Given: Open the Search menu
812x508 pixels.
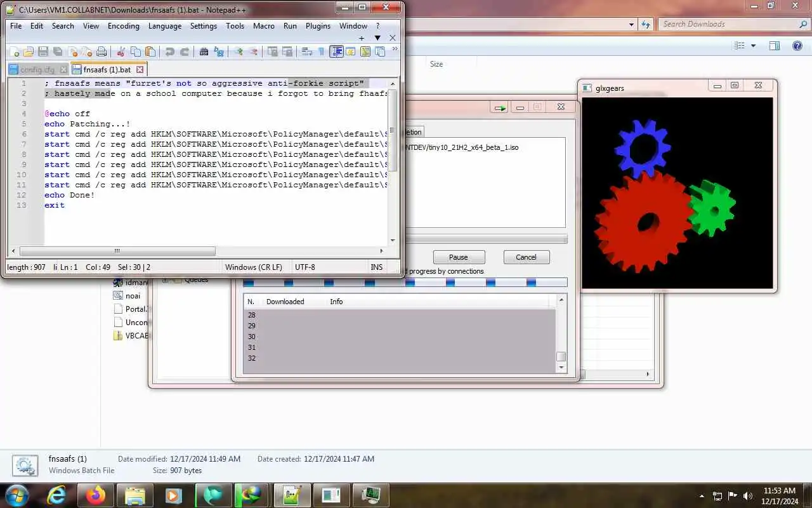Looking at the screenshot, I should pyautogui.click(x=63, y=26).
